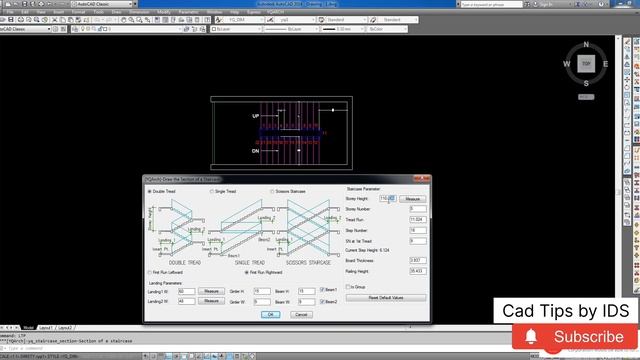Click the Plot printer icon in the toolbar
640x360 pixels.
tap(20, 20)
